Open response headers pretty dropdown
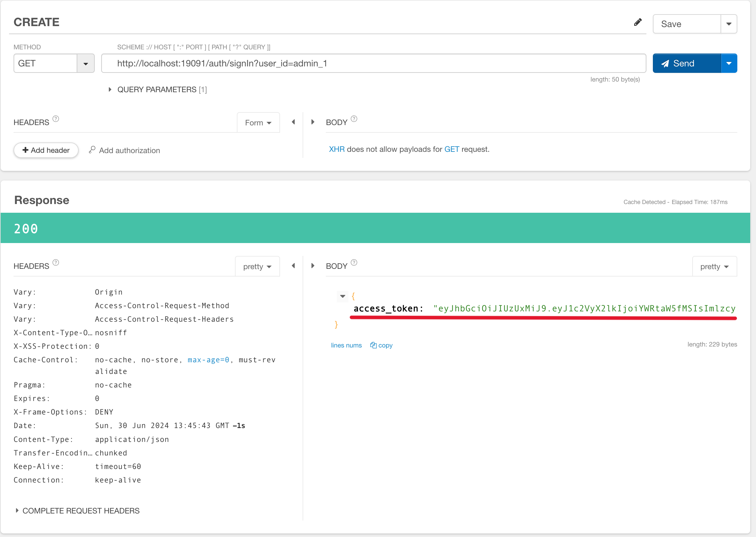756x537 pixels. pos(257,267)
